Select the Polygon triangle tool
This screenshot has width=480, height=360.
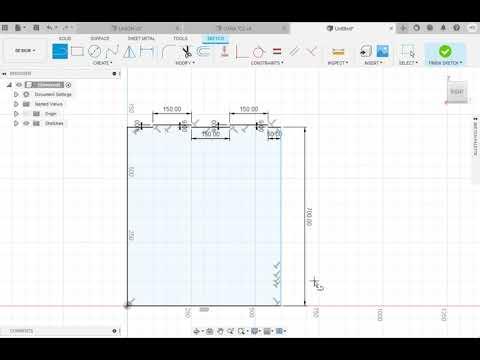tap(129, 52)
